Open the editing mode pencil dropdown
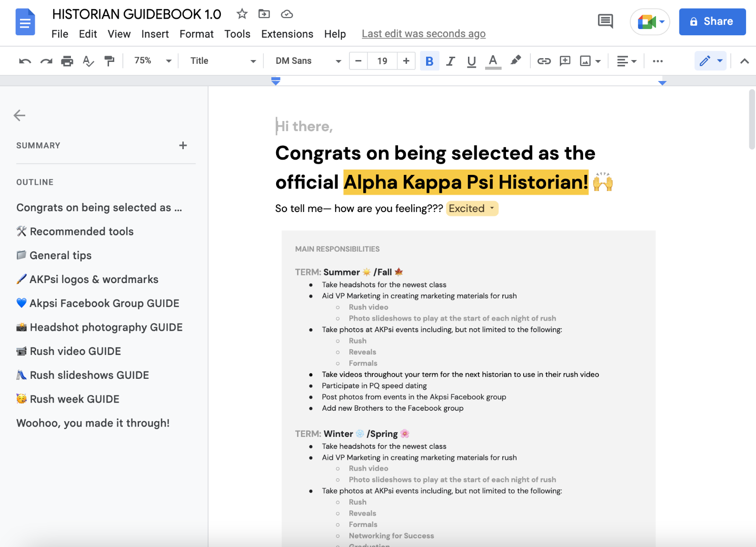 (x=711, y=61)
